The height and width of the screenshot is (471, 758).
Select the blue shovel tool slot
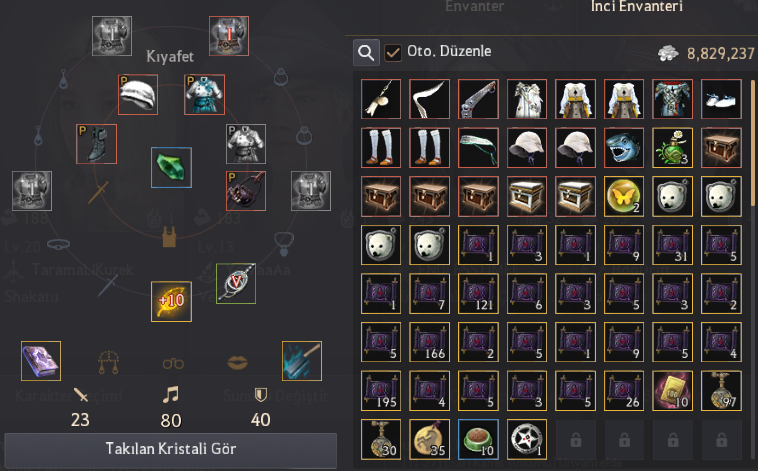pyautogui.click(x=302, y=361)
